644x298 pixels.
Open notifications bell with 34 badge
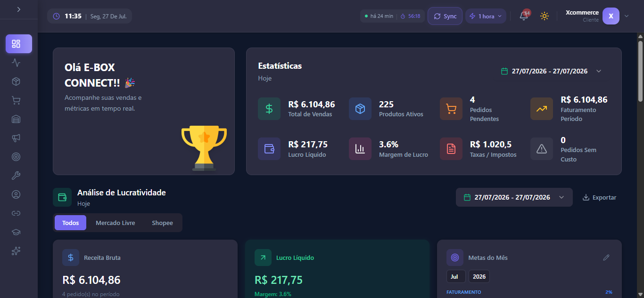click(524, 16)
